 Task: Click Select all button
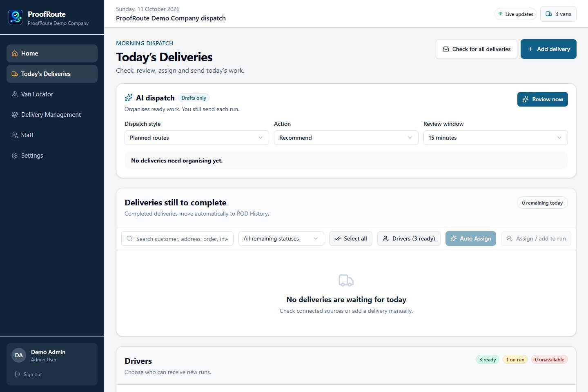(351, 238)
